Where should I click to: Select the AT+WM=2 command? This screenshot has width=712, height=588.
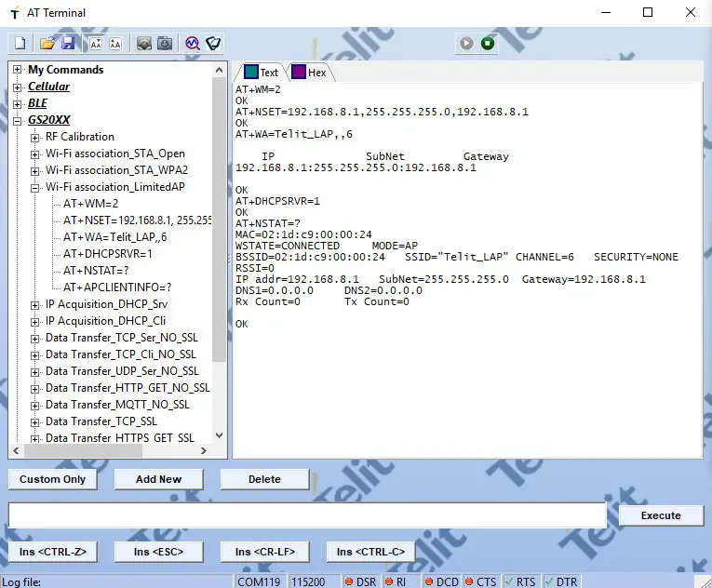[90, 204]
